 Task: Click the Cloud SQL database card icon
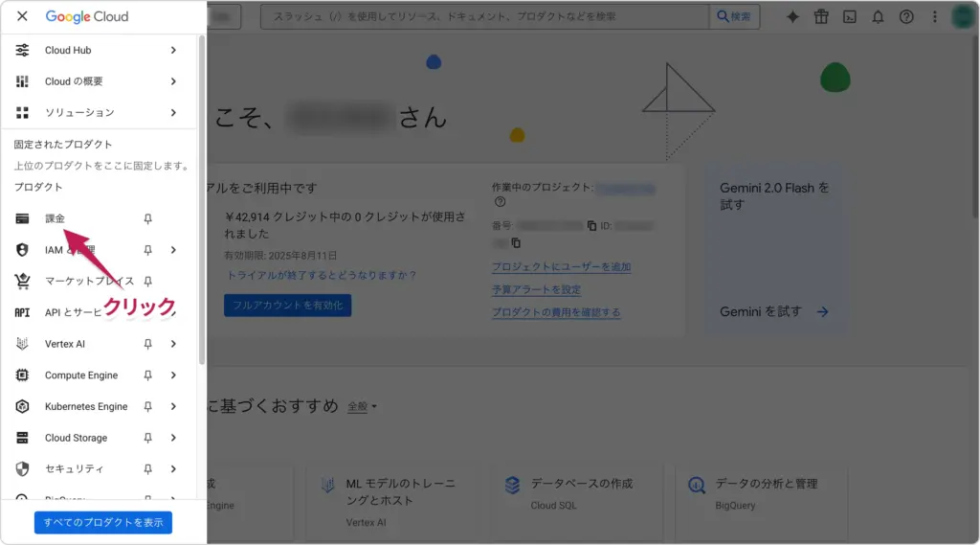(x=513, y=485)
